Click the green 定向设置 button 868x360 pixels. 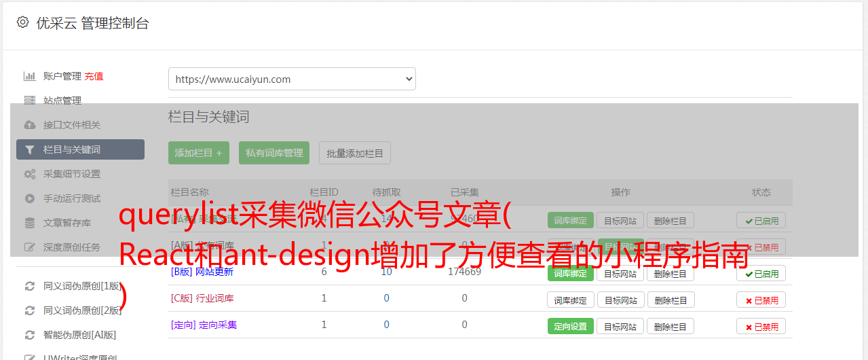point(570,326)
